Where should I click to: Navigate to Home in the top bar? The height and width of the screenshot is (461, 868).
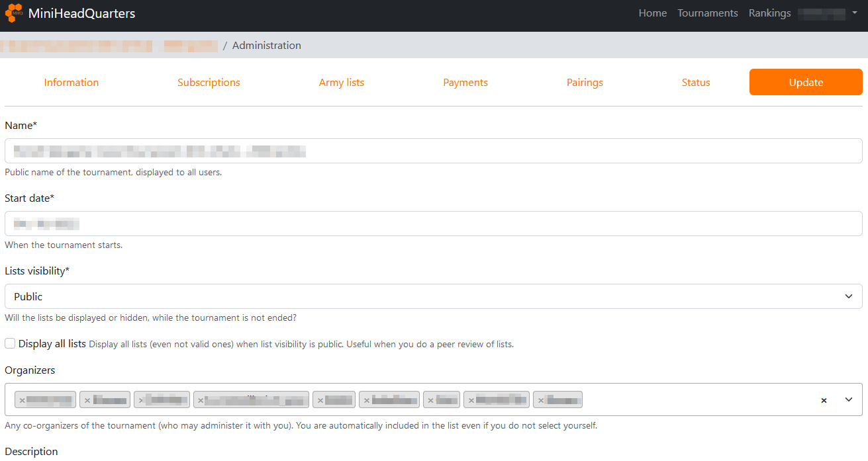tap(652, 13)
